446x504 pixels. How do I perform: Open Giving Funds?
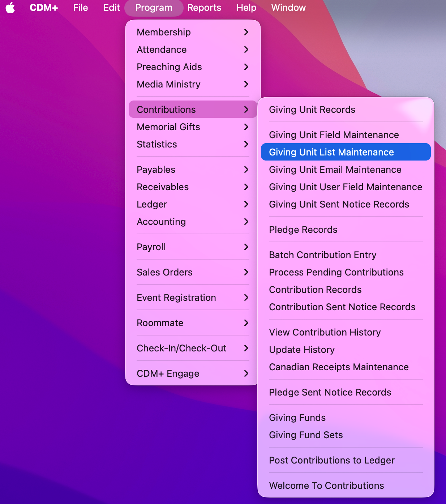[346, 418]
